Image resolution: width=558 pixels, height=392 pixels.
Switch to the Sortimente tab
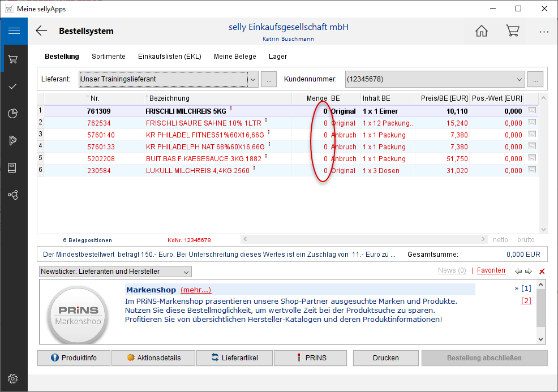pyautogui.click(x=109, y=57)
